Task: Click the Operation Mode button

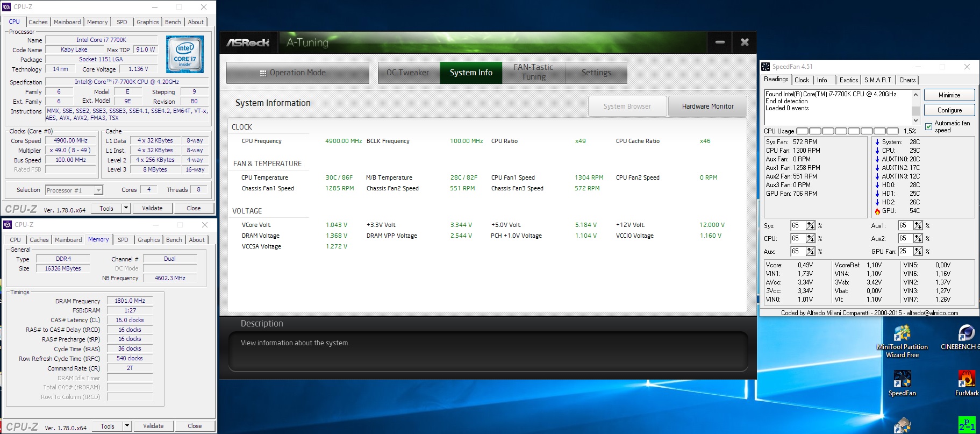Action: point(298,73)
